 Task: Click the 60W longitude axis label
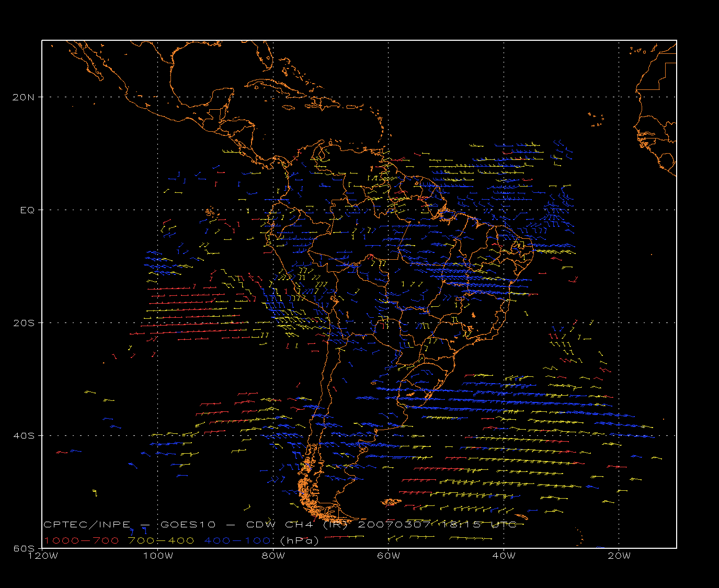pos(388,556)
